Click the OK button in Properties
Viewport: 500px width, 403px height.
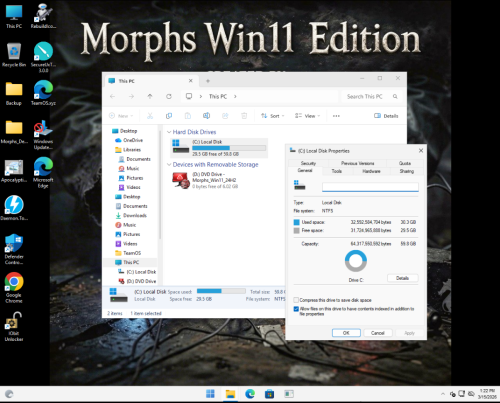point(346,333)
